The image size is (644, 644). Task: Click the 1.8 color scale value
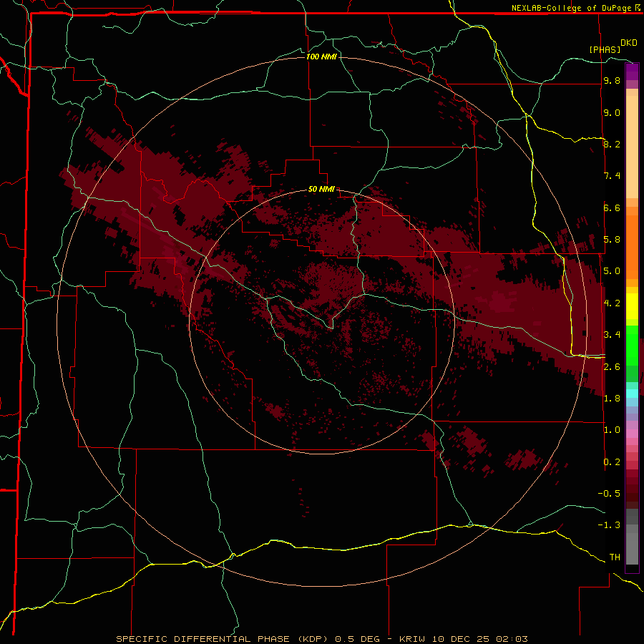[612, 399]
